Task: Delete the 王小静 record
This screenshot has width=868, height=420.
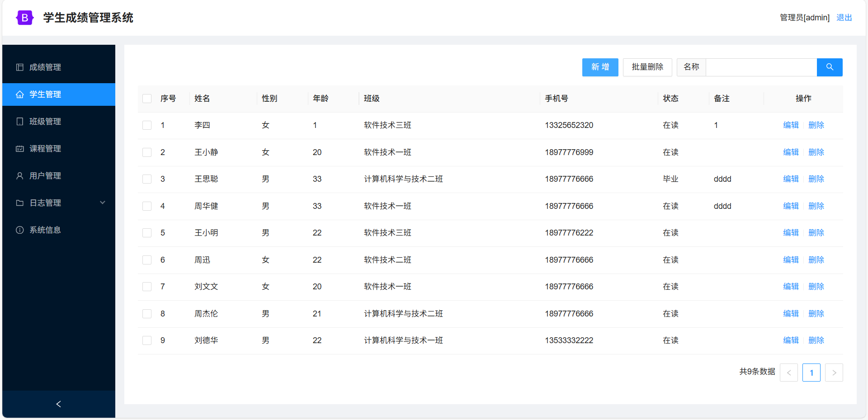Action: coord(816,152)
